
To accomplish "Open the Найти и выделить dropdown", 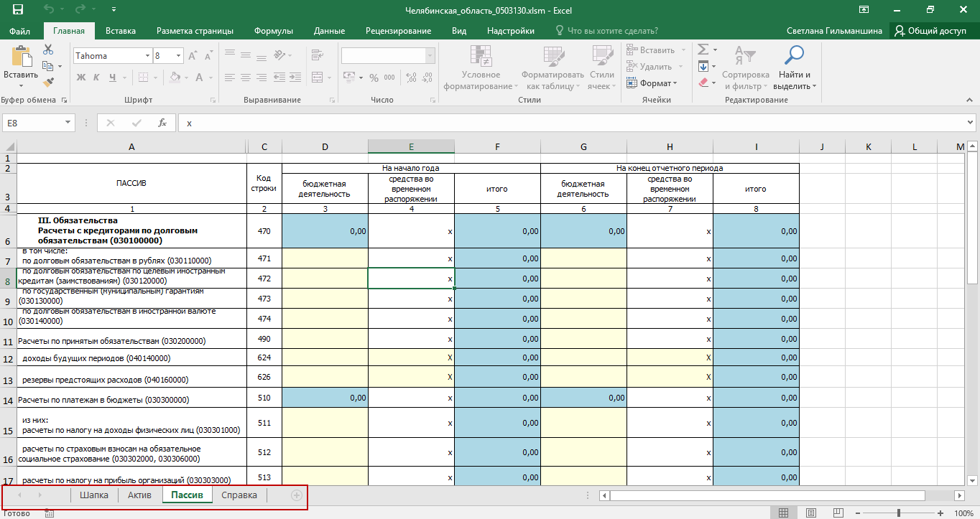I will (x=795, y=80).
